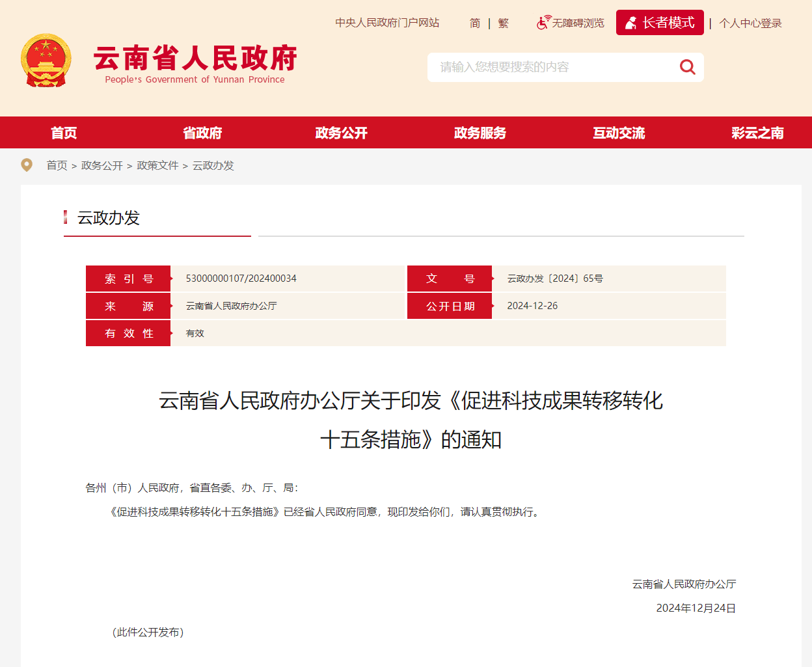Click the 来源 label cell

click(128, 306)
